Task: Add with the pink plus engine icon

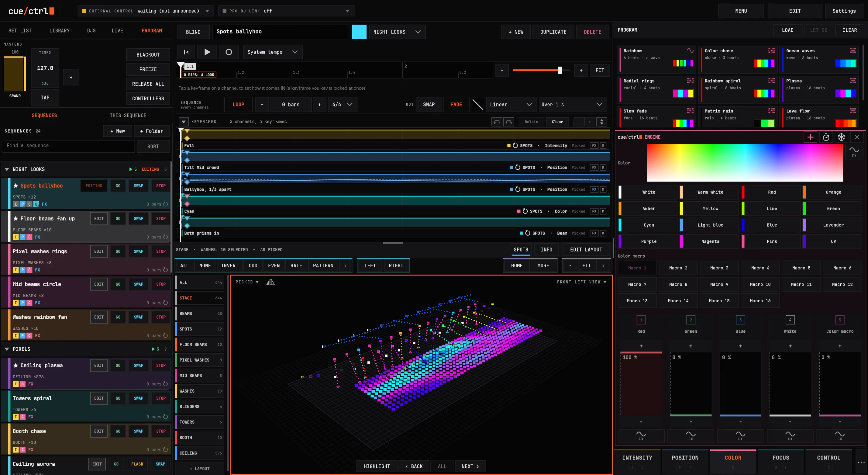Action: pyautogui.click(x=810, y=137)
